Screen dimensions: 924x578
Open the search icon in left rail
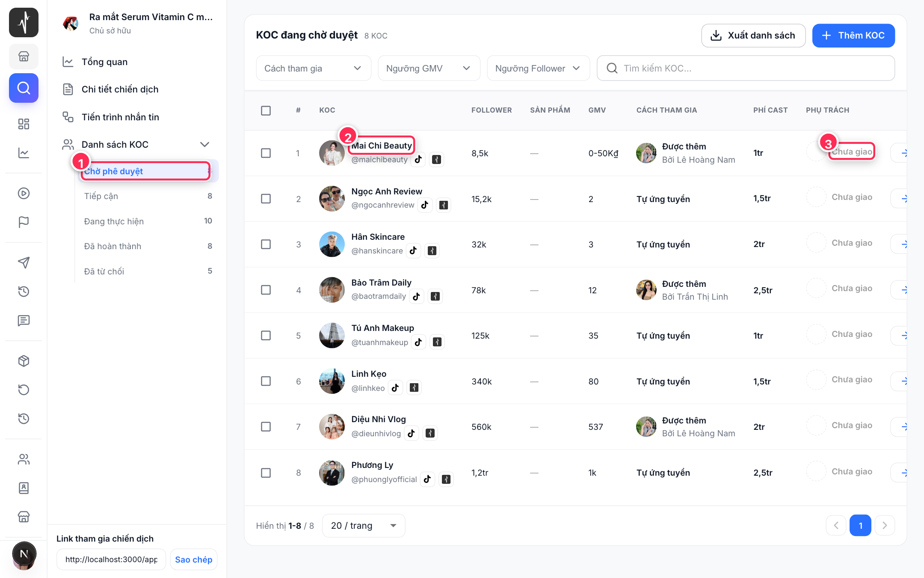tap(24, 88)
